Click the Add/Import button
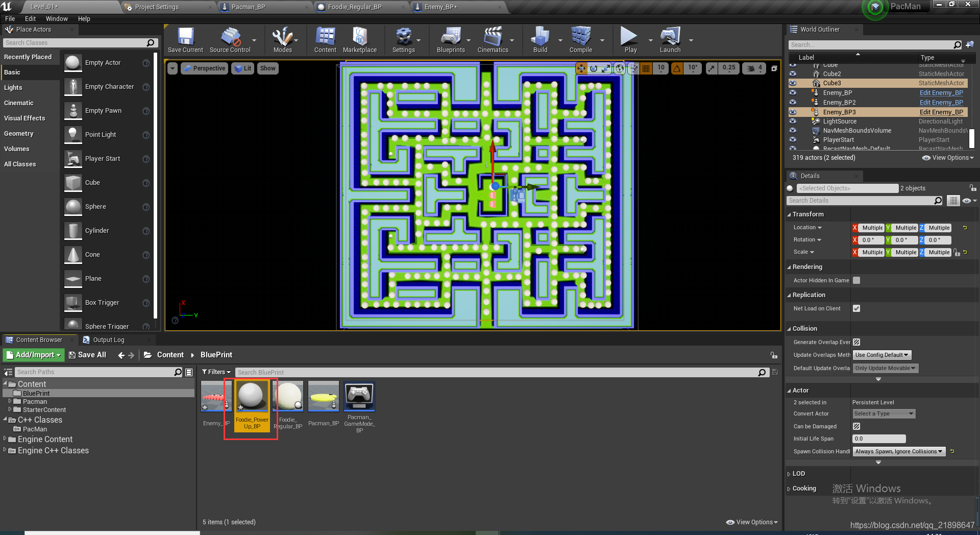 tap(33, 355)
